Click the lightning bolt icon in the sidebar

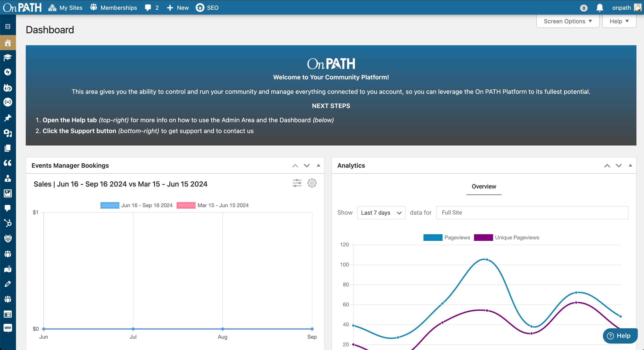tap(8, 72)
